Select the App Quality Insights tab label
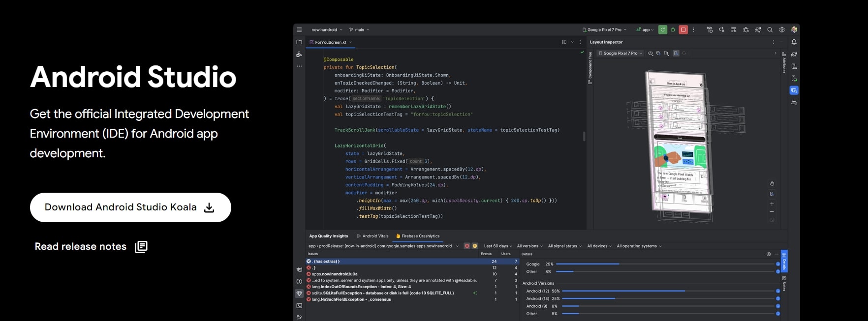Image resolution: width=868 pixels, height=321 pixels. tap(329, 236)
